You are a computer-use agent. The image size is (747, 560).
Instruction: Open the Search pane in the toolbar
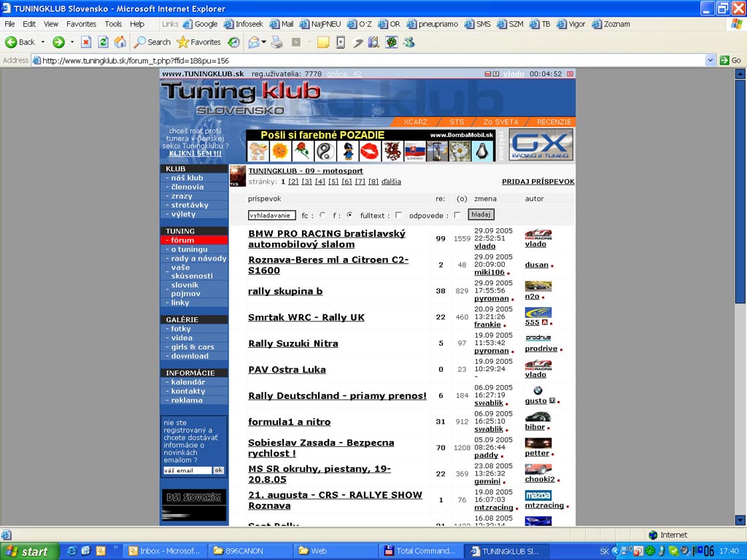152,42
